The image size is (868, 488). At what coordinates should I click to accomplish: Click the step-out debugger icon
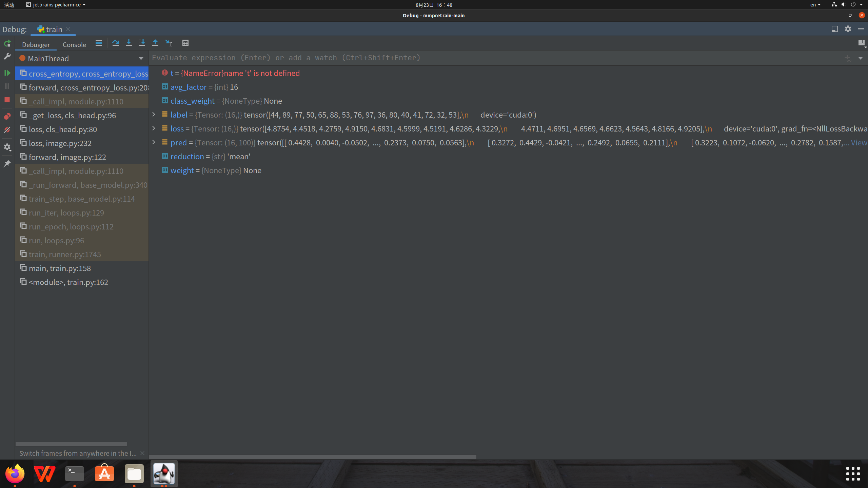(x=155, y=42)
